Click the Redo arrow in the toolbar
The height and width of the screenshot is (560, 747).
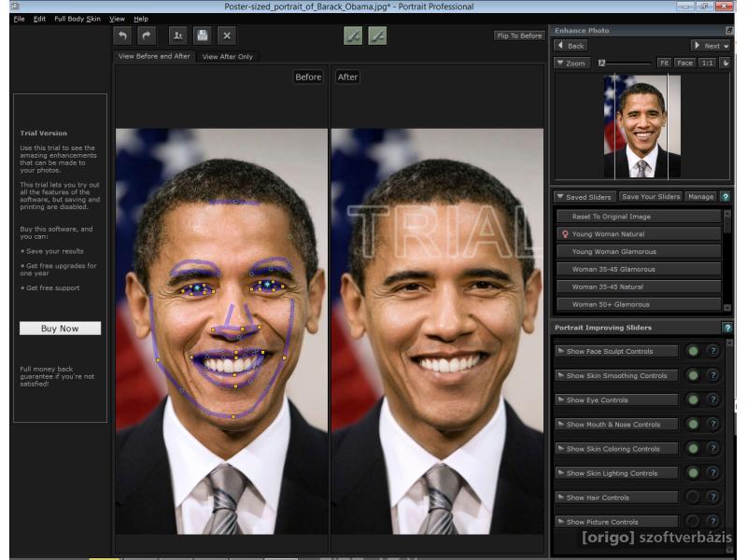147,35
